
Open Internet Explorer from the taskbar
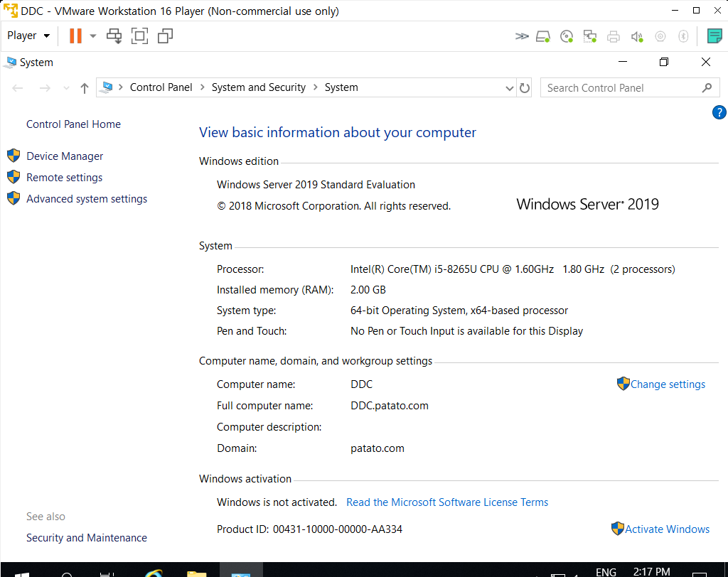(x=154, y=573)
